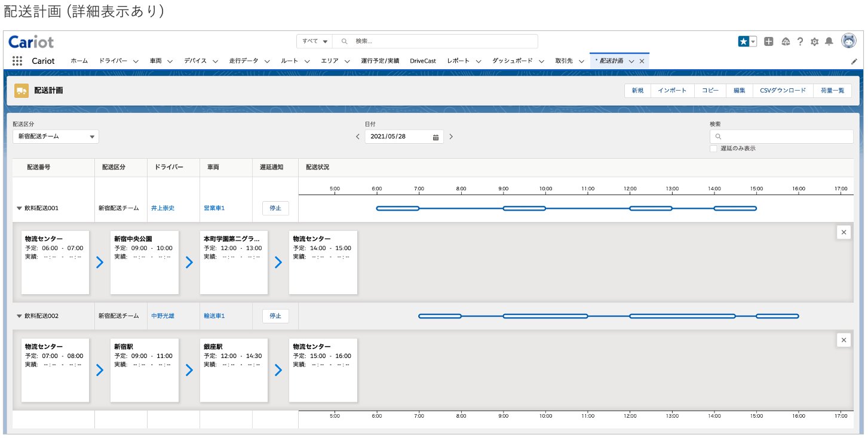The width and height of the screenshot is (868, 438).
Task: Click 停止 button for 飲料配送002
Action: [275, 316]
